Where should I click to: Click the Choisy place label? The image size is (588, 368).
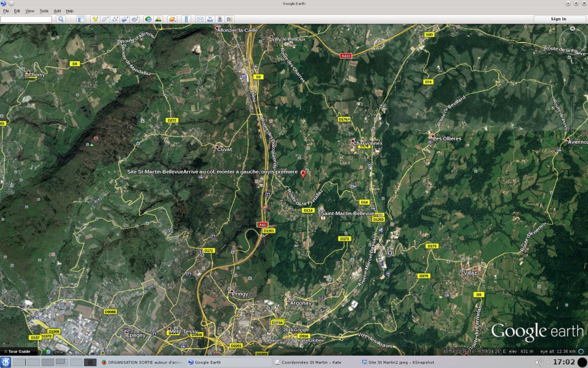coord(36,74)
